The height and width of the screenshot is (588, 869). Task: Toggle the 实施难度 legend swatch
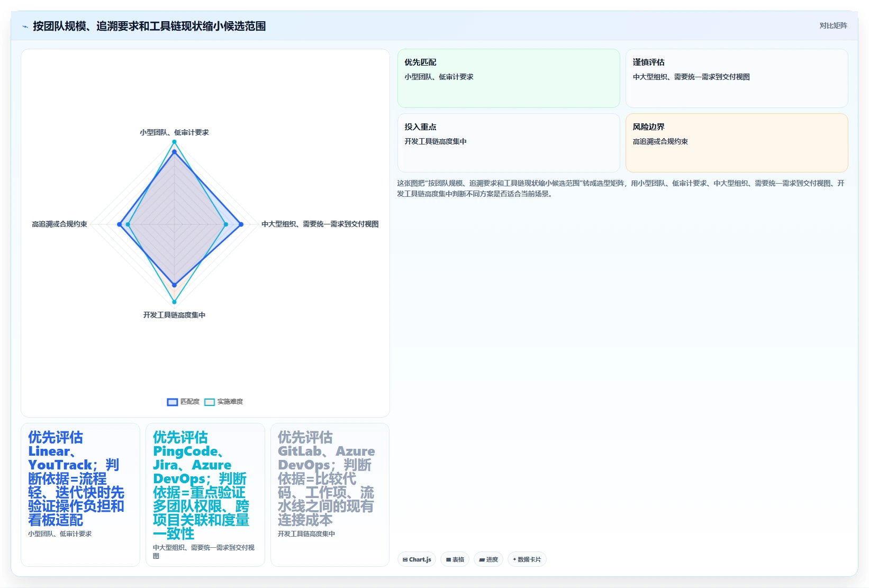coord(210,402)
